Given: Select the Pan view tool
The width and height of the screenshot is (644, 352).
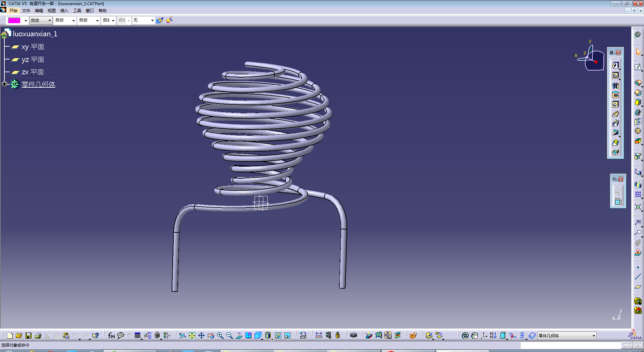Looking at the screenshot, I should click(x=201, y=336).
